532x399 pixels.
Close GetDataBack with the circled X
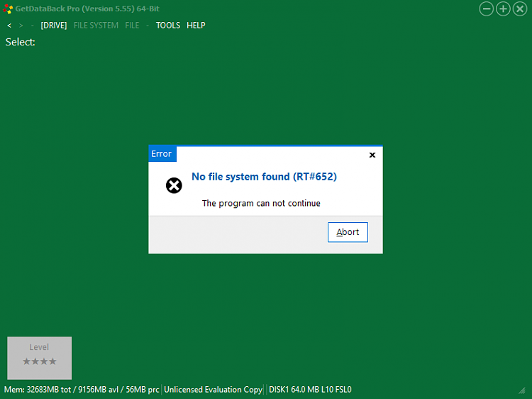pyautogui.click(x=520, y=9)
